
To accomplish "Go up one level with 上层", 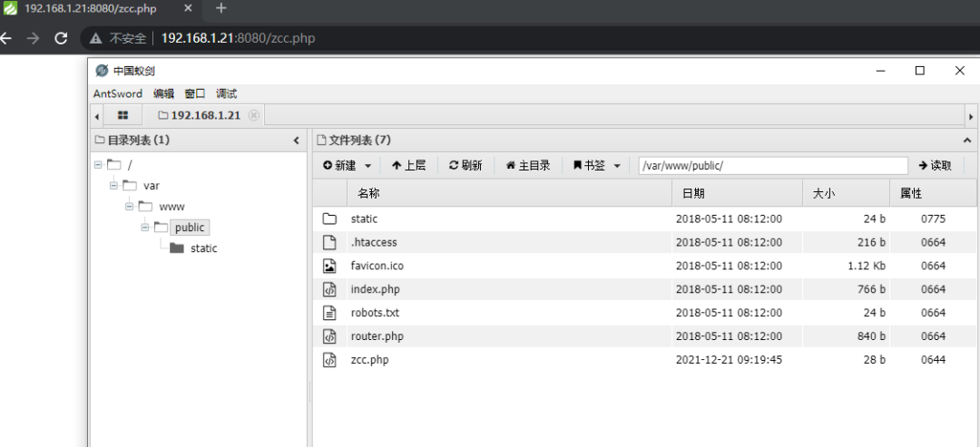I will (x=408, y=165).
